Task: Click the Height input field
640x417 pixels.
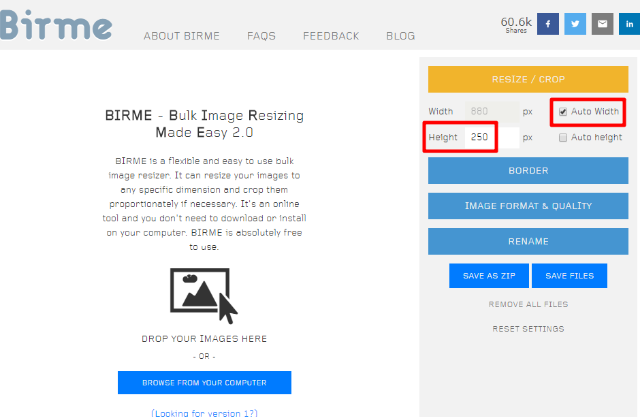Action: pyautogui.click(x=492, y=137)
